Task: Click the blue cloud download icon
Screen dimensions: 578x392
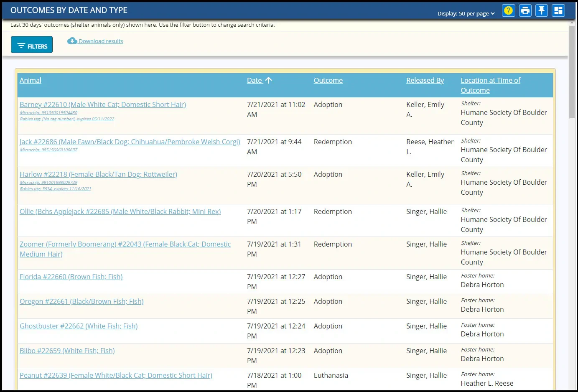Action: point(72,41)
